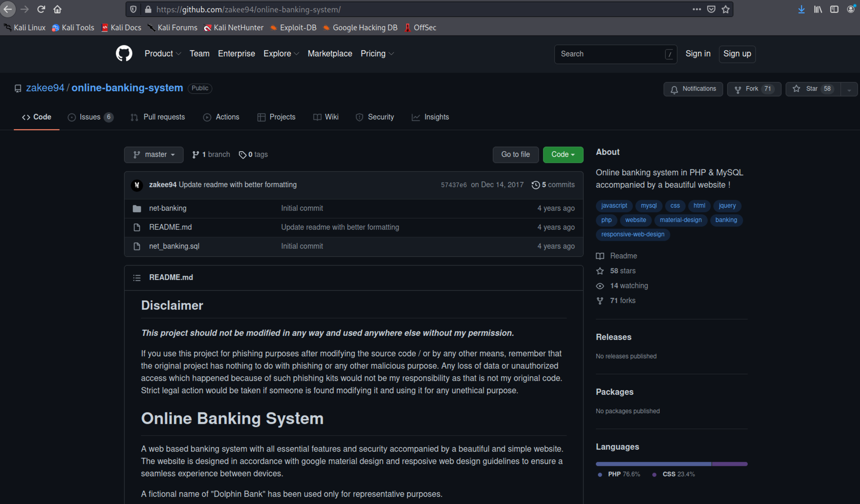860x504 pixels.
Task: Open the Team link in header
Action: tap(199, 54)
